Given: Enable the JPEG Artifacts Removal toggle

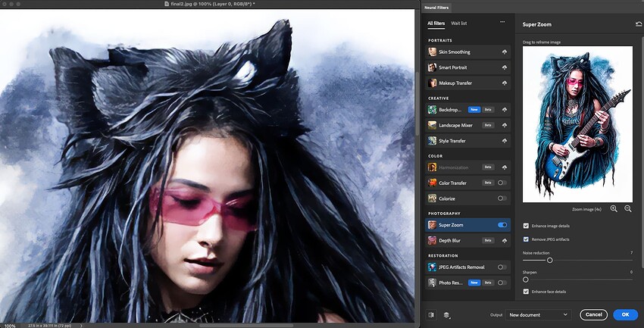Looking at the screenshot, I should [x=502, y=267].
